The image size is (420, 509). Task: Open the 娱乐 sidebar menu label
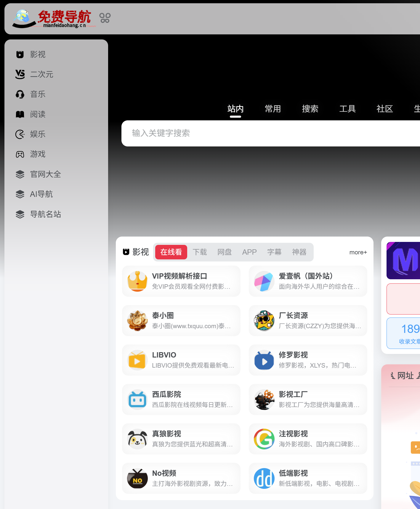(38, 134)
